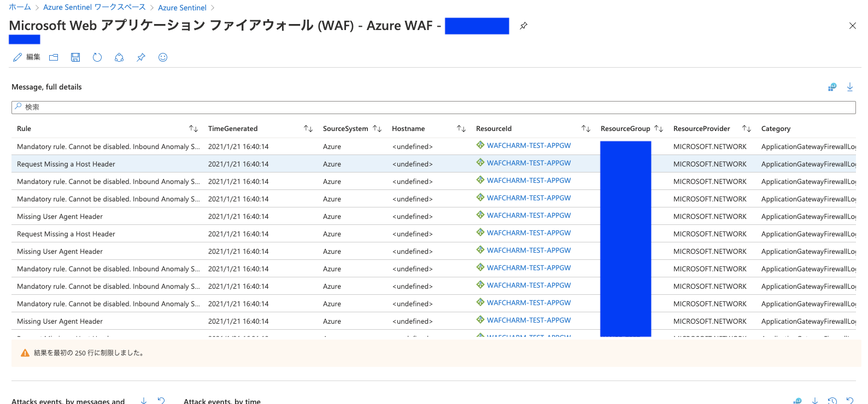Click the Message, full details heading
The height and width of the screenshot is (404, 868).
(46, 87)
